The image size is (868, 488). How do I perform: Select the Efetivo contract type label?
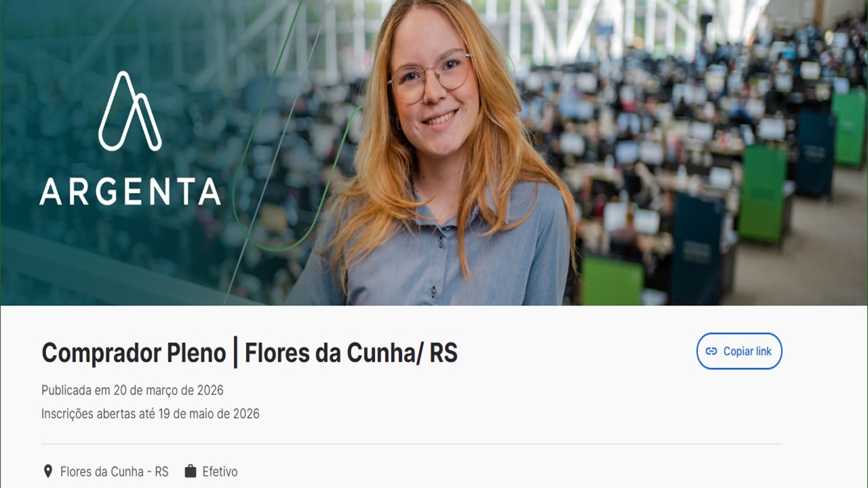(220, 471)
